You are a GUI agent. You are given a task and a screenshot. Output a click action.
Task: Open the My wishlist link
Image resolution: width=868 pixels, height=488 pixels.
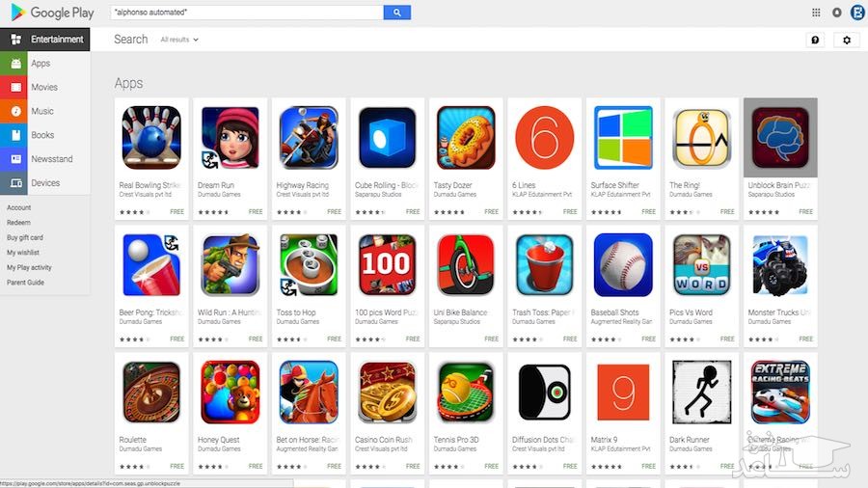[23, 253]
